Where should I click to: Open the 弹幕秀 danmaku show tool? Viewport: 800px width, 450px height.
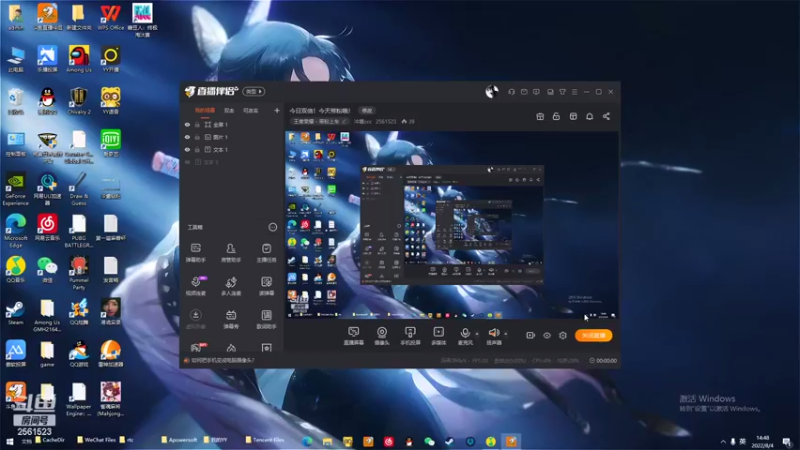coord(231,319)
